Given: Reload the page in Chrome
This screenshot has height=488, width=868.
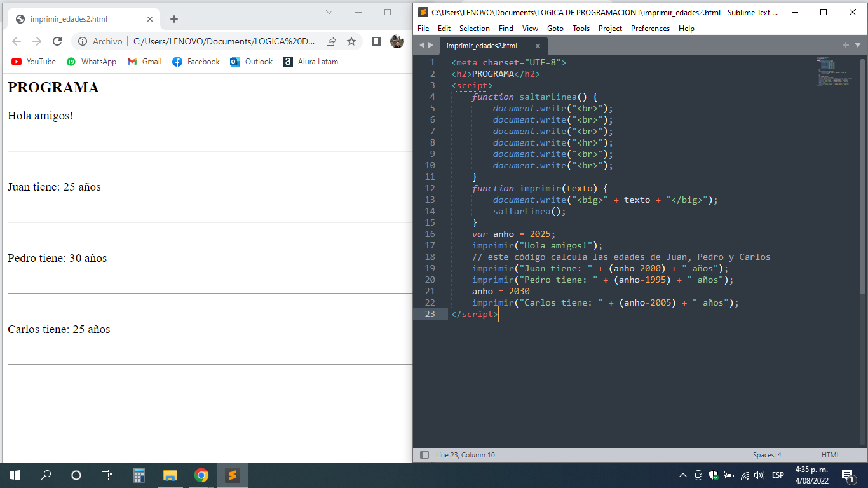Looking at the screenshot, I should [x=57, y=41].
